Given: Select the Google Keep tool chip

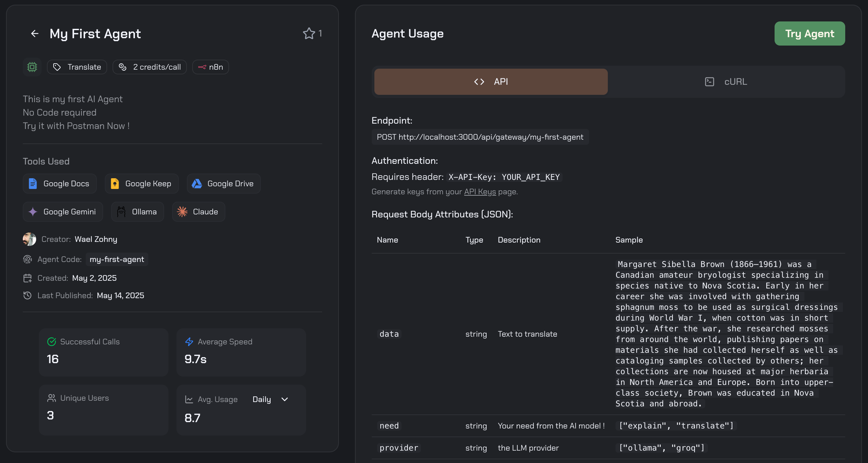Looking at the screenshot, I should (x=141, y=184).
